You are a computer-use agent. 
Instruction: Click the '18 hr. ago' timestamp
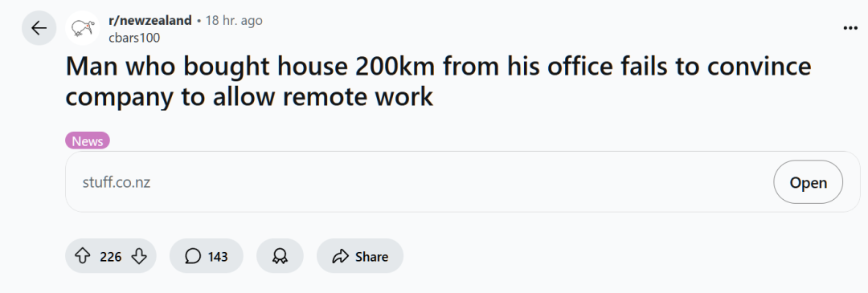coord(234,20)
